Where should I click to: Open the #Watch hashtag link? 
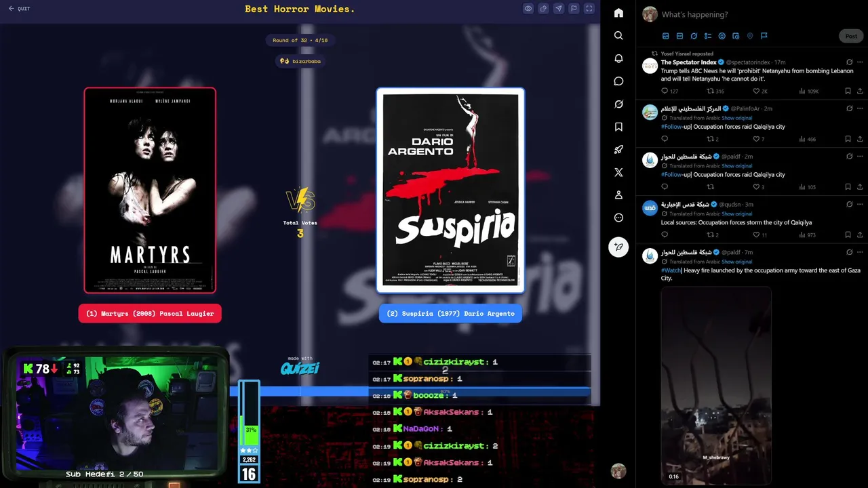click(671, 270)
